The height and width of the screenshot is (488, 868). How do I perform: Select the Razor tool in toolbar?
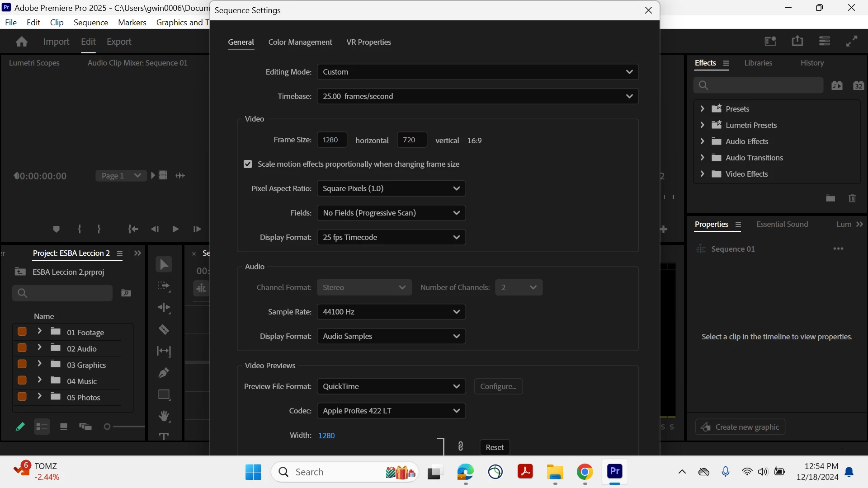164,329
